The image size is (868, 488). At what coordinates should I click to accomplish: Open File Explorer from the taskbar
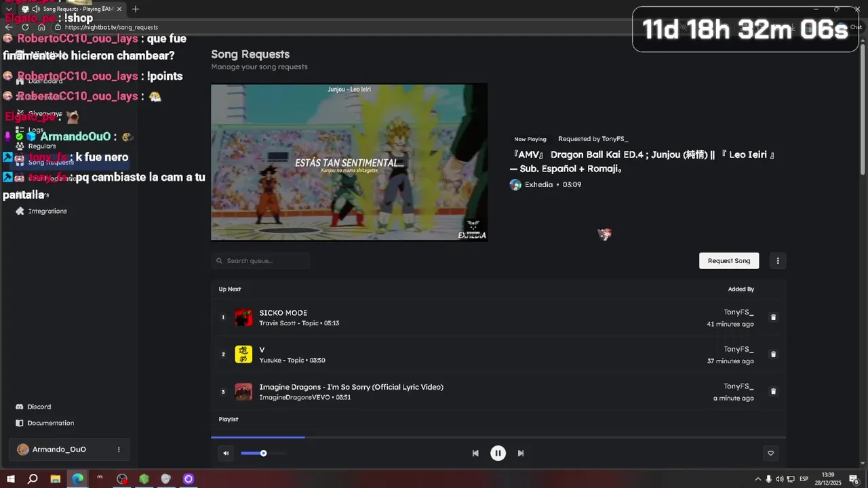[55, 479]
